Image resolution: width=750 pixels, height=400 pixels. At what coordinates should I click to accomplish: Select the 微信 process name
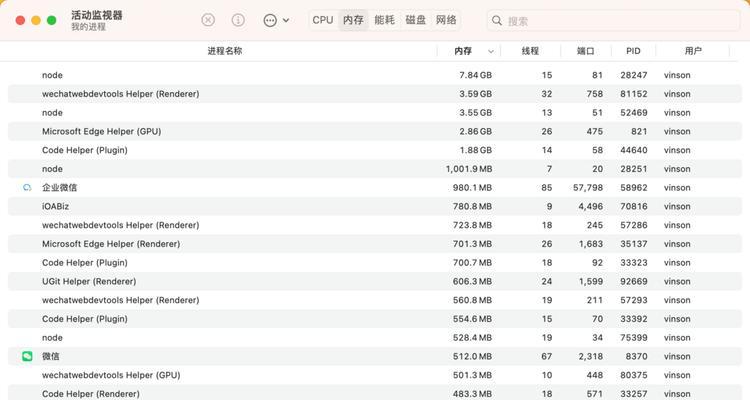click(x=51, y=356)
